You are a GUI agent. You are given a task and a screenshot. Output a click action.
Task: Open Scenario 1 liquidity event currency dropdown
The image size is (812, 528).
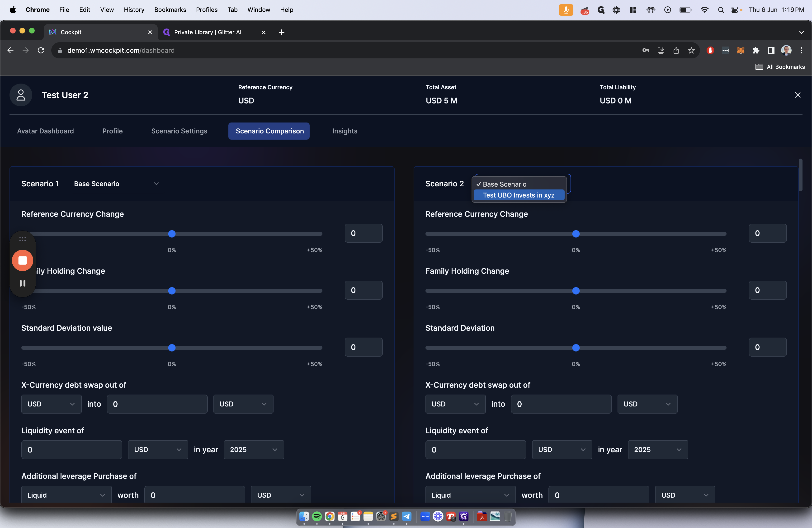pyautogui.click(x=158, y=450)
